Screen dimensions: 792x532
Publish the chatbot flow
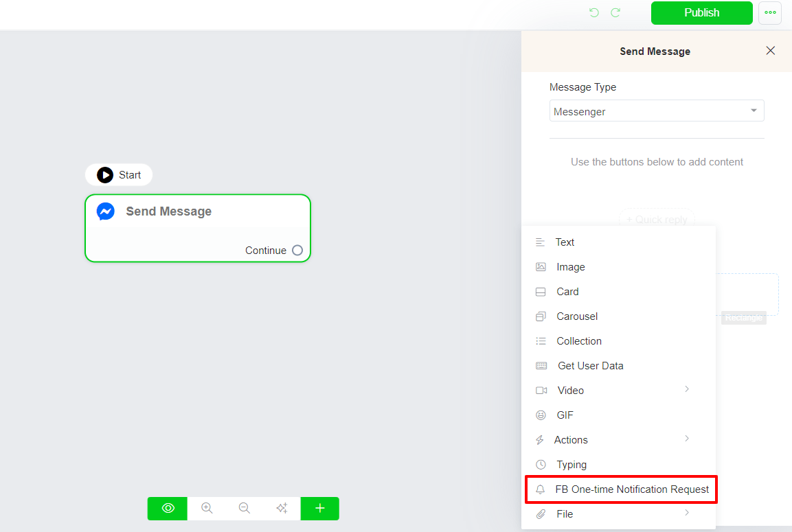tap(701, 12)
